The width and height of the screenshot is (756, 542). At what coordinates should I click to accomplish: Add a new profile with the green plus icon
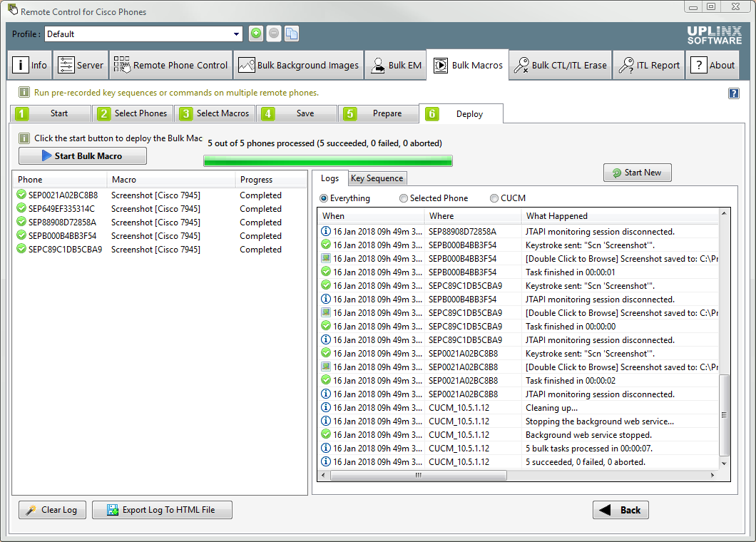(x=256, y=34)
